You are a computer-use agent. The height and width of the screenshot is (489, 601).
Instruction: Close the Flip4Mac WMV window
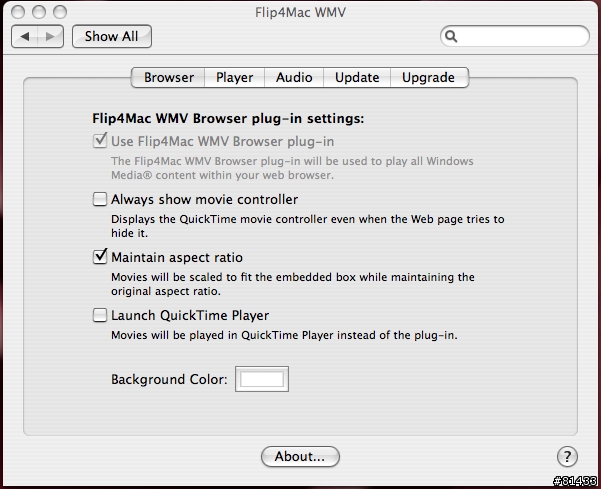coord(18,12)
